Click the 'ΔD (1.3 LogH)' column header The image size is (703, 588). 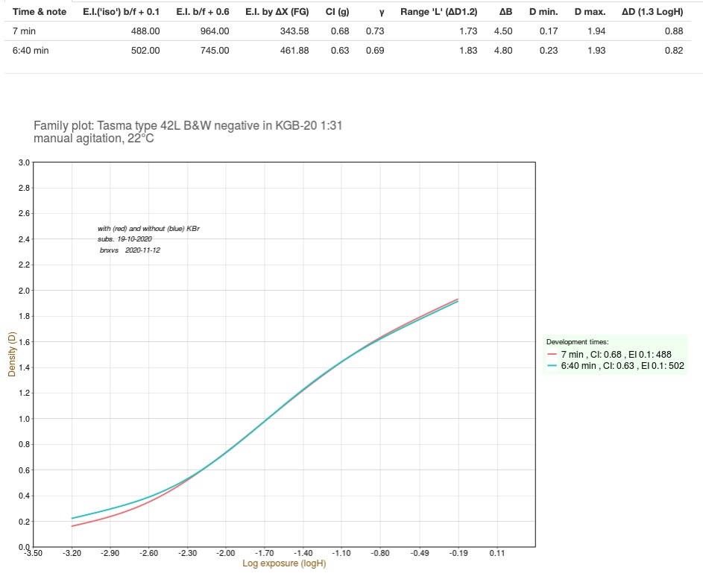click(x=652, y=11)
